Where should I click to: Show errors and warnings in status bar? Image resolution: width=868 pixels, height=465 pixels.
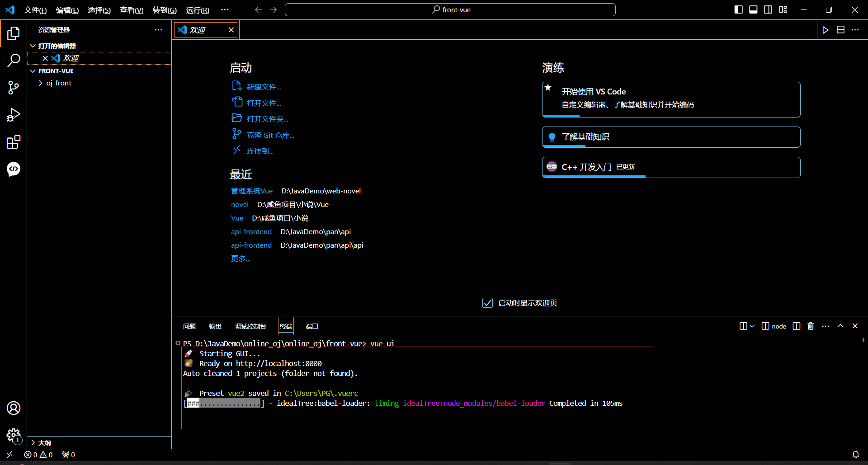pos(38,455)
